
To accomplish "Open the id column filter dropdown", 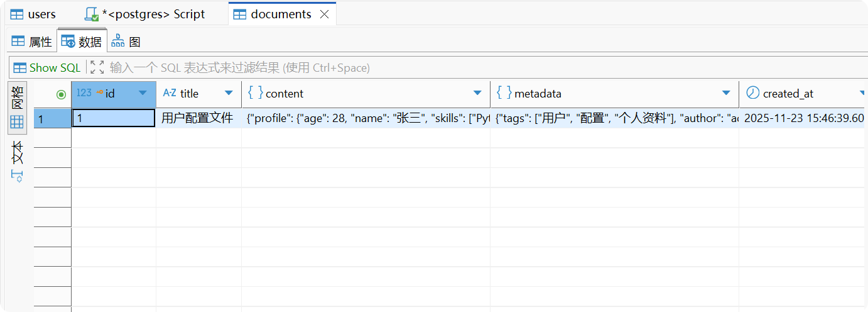I will pos(143,93).
